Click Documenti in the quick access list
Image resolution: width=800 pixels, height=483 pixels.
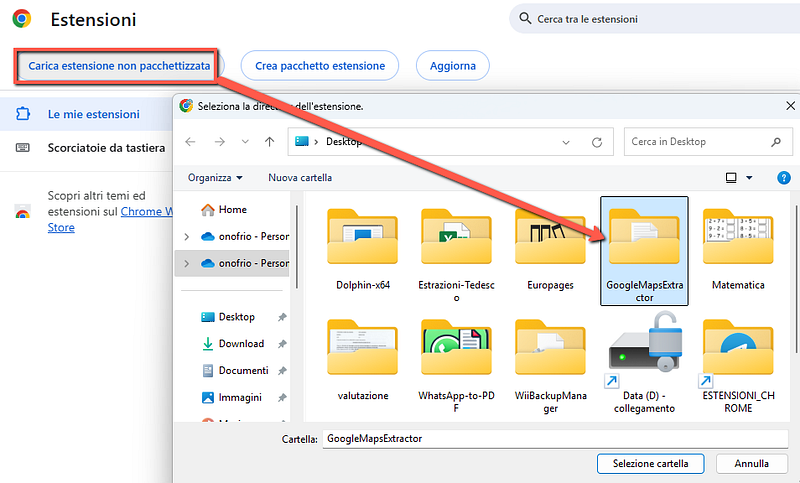[x=235, y=371]
